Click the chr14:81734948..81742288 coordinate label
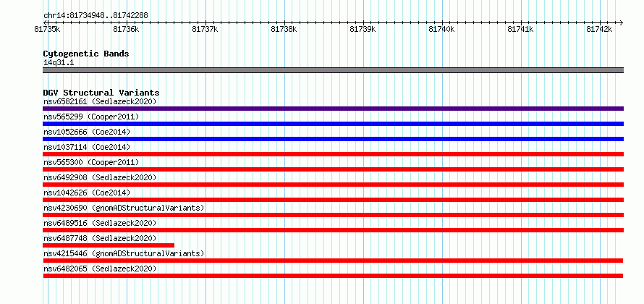This screenshot has height=304, width=644. (x=96, y=16)
